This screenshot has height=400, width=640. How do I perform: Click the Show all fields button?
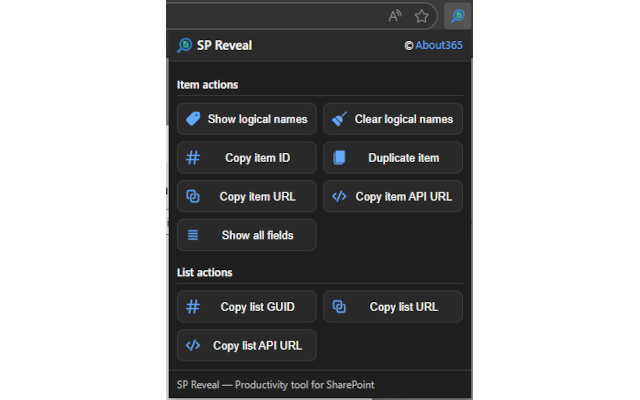point(247,235)
